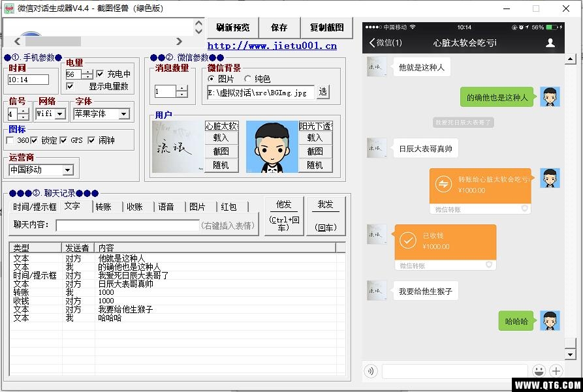Click 随机 under 阳光下透 user

pyautogui.click(x=315, y=165)
